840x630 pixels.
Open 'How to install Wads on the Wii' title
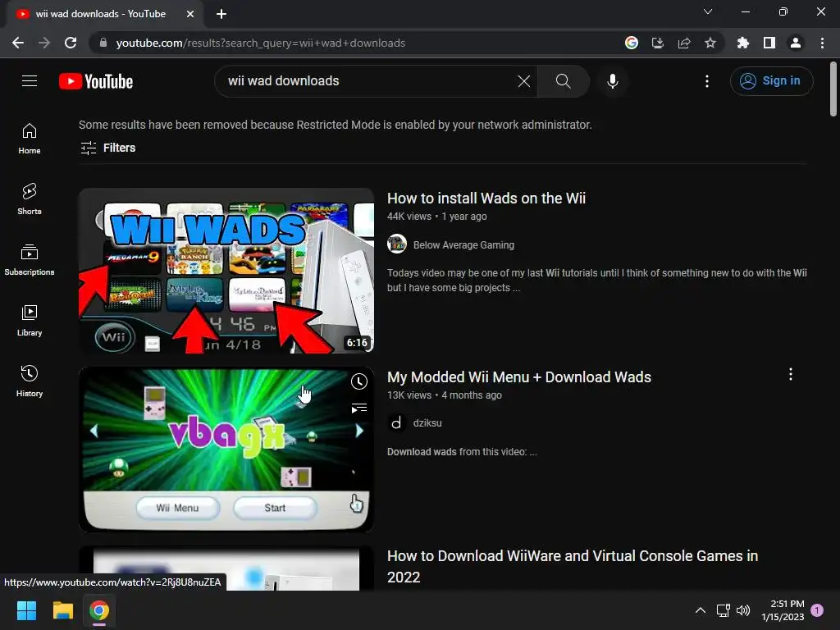[x=486, y=199]
